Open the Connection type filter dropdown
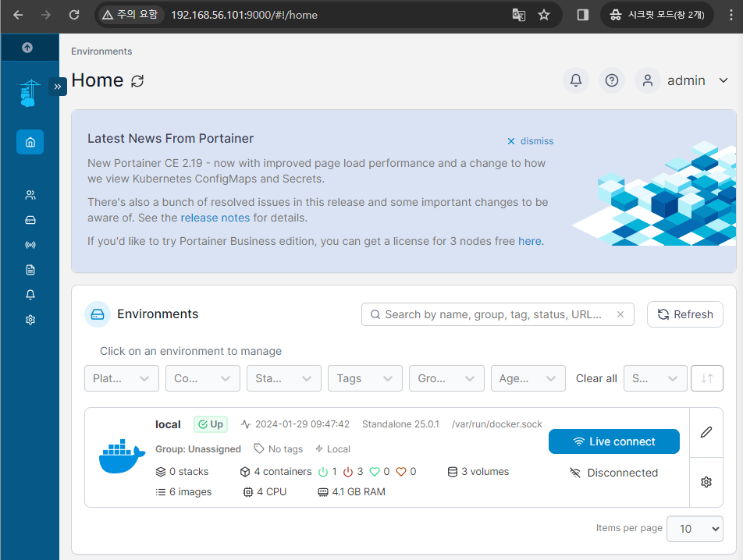 [x=203, y=378]
